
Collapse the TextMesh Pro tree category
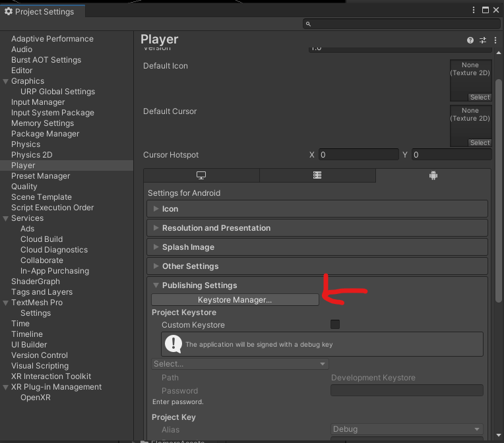[5, 303]
